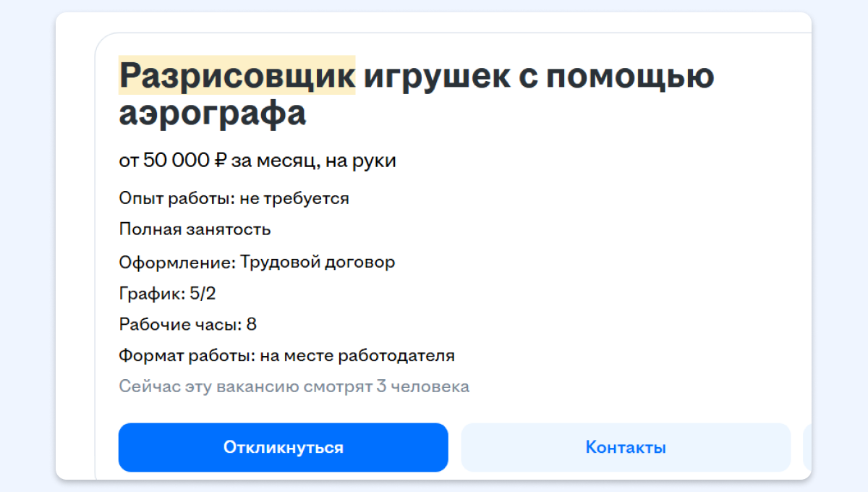Click the title words игрушек с помощью
Image resolution: width=868 pixels, height=492 pixels.
tap(538, 75)
